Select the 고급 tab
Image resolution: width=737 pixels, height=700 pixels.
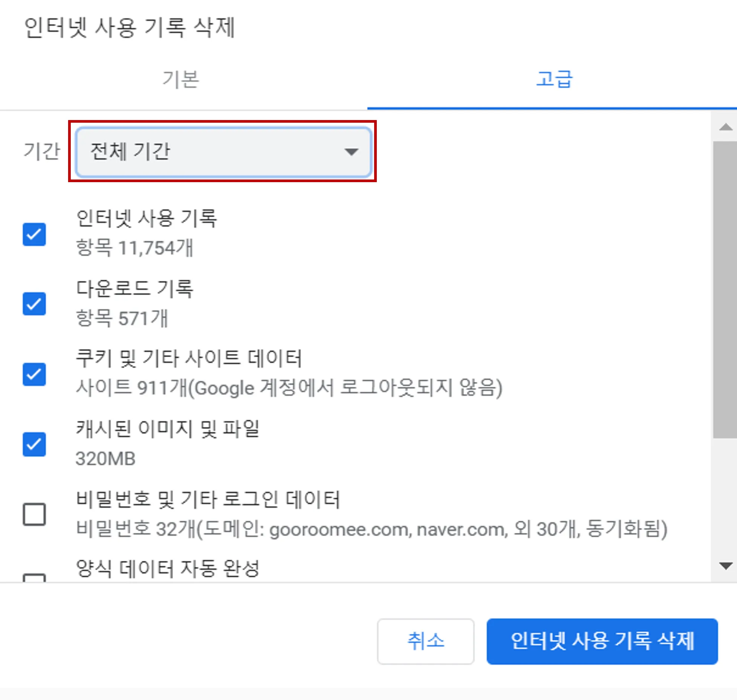click(x=554, y=79)
